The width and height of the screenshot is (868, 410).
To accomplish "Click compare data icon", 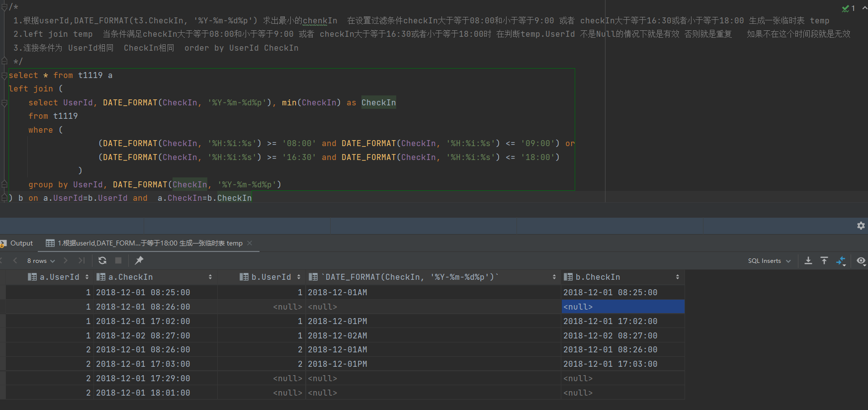I will tap(841, 260).
